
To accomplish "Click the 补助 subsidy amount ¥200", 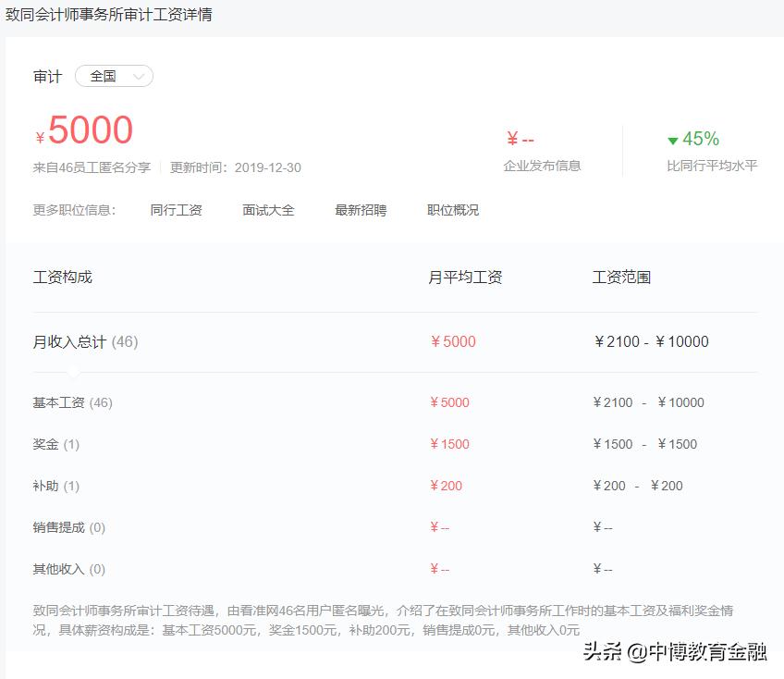I will (x=445, y=486).
